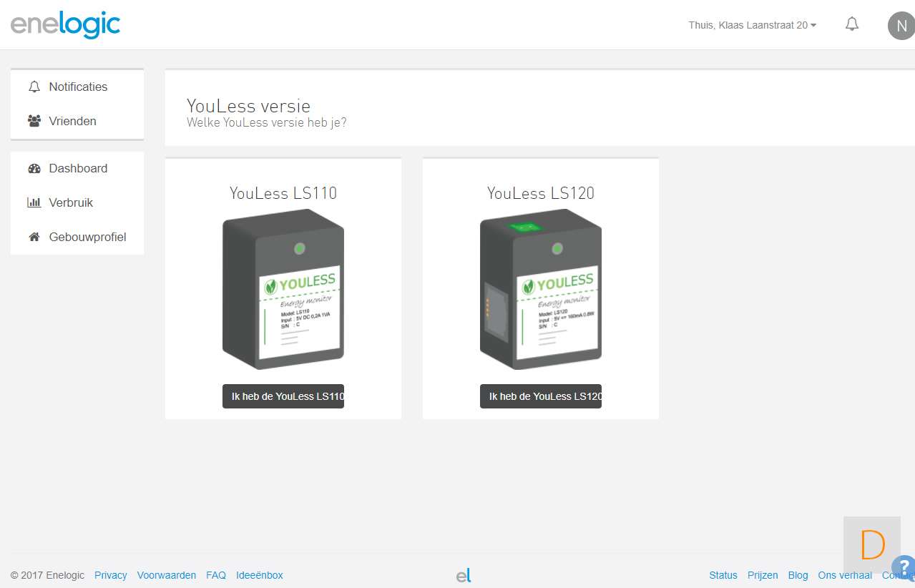Click the Ik heb de YouLess LS120 button
This screenshot has height=588, width=915.
[x=541, y=396]
